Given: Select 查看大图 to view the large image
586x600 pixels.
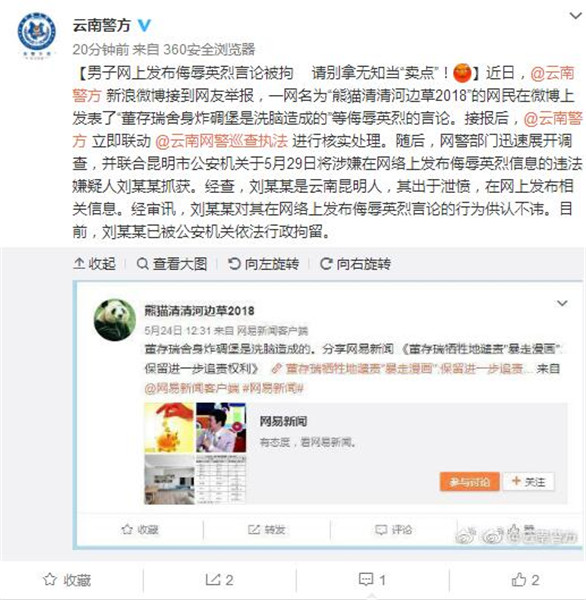Looking at the screenshot, I should [172, 264].
